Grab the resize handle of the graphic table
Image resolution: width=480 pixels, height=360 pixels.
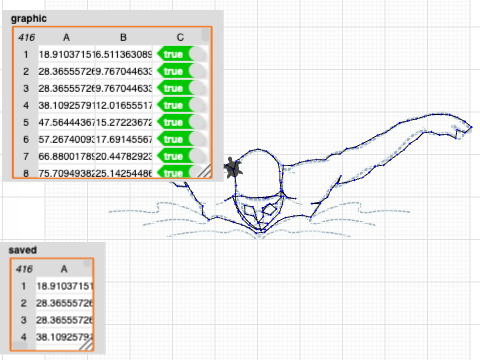[x=204, y=170]
